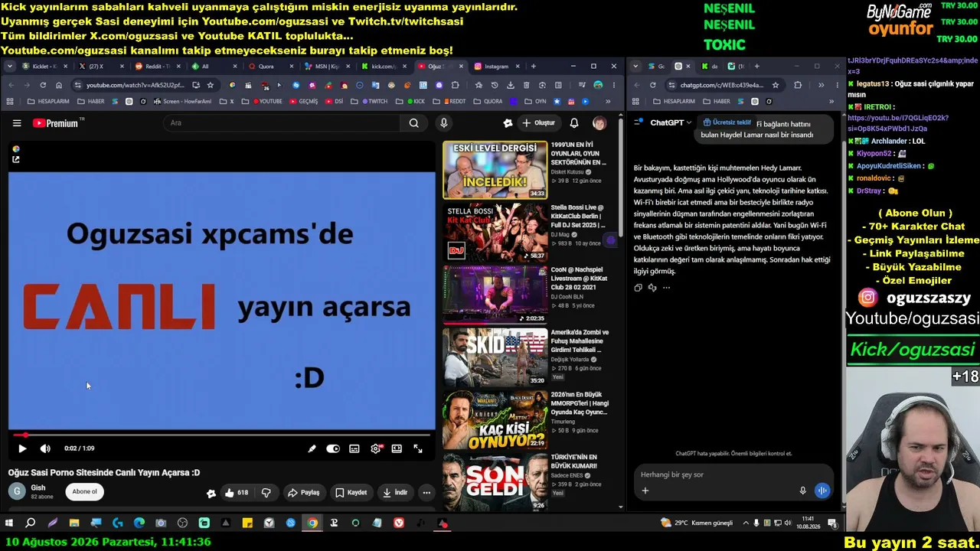
Task: Open Windows taskbar search
Action: (31, 523)
